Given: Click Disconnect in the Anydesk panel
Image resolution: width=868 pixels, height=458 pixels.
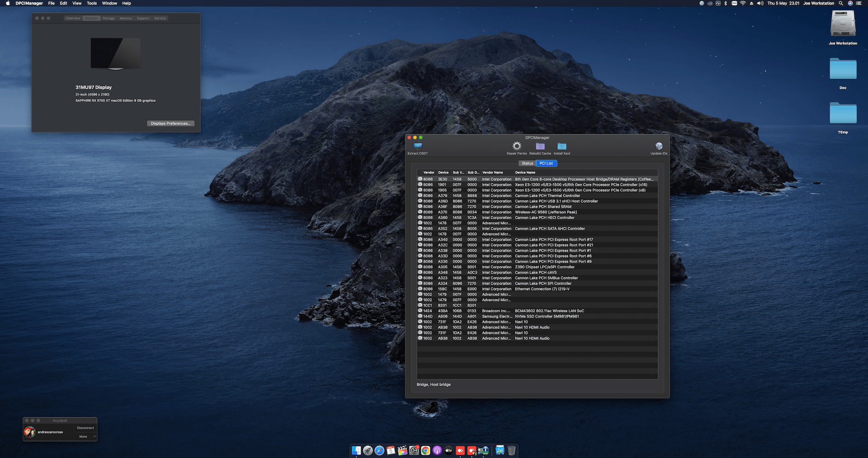Looking at the screenshot, I should 85,428.
